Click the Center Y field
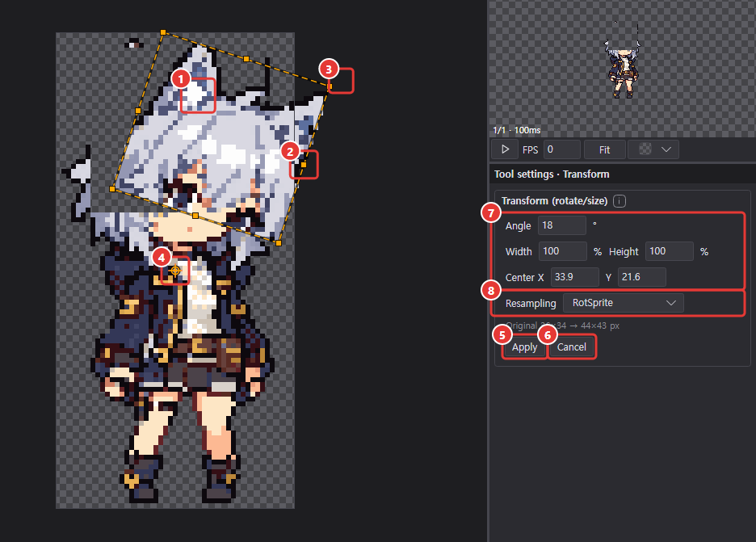Image resolution: width=756 pixels, height=542 pixels. click(642, 277)
